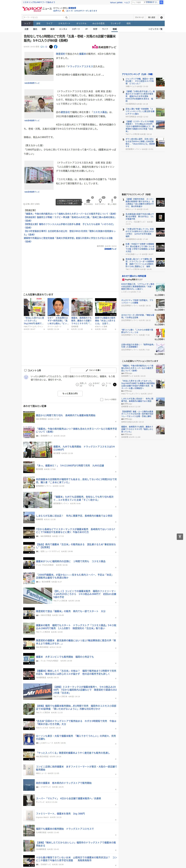Share comment via X icon

[115, 385]
